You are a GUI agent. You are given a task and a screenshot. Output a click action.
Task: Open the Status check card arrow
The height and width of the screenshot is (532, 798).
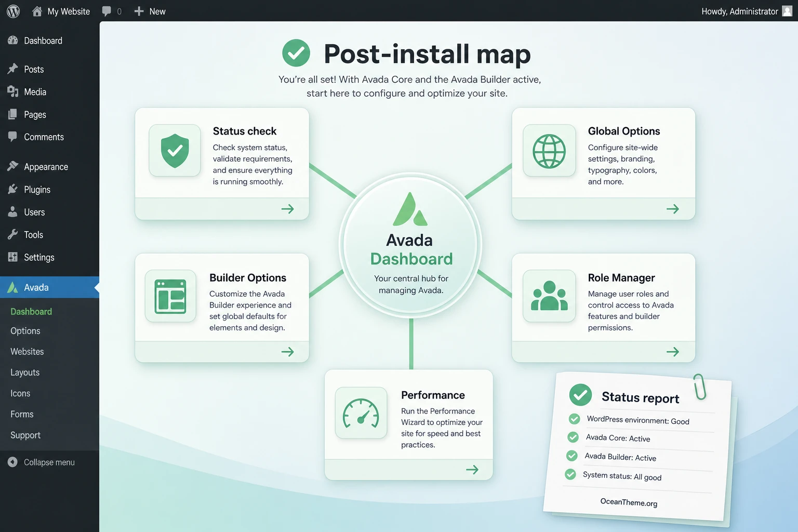click(287, 209)
